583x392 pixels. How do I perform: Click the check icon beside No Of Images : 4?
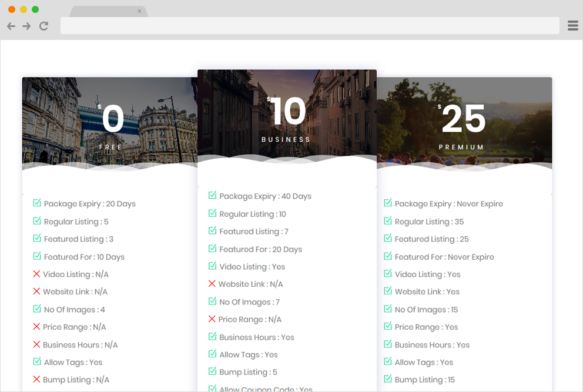[37, 309]
